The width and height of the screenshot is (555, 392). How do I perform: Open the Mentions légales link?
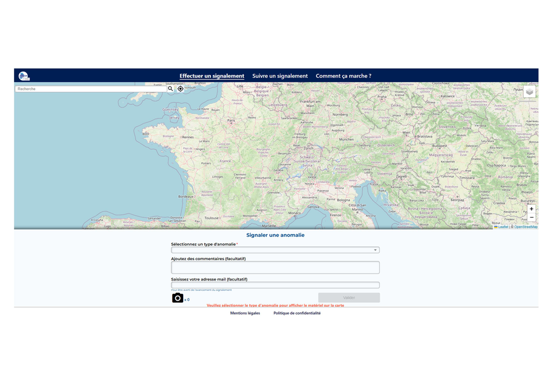245,313
